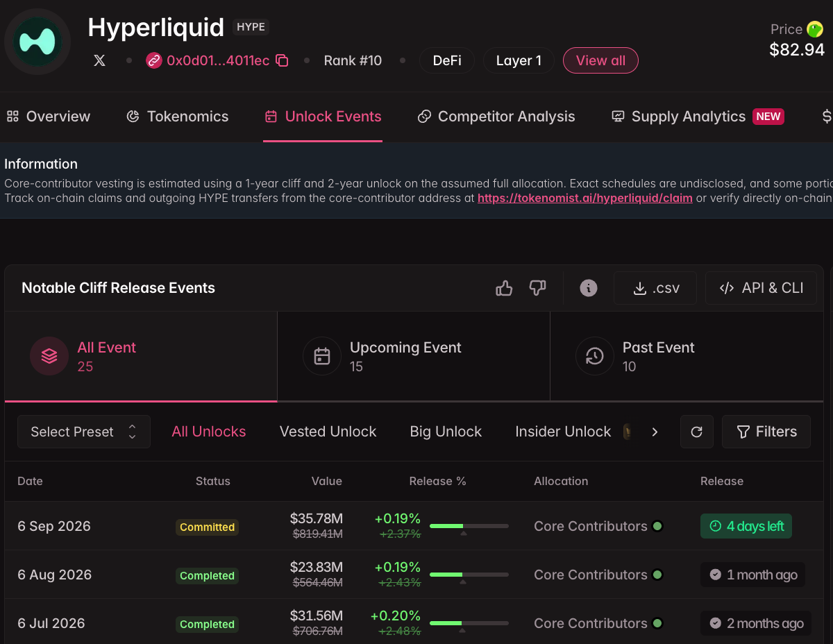Select the $23.83M value cell
This screenshot has width=833, height=644.
[x=317, y=567]
